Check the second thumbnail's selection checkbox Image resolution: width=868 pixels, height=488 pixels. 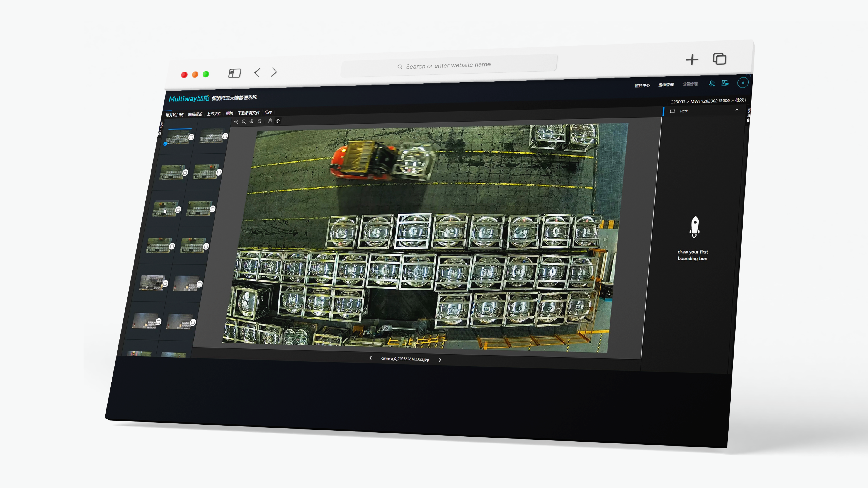(225, 136)
